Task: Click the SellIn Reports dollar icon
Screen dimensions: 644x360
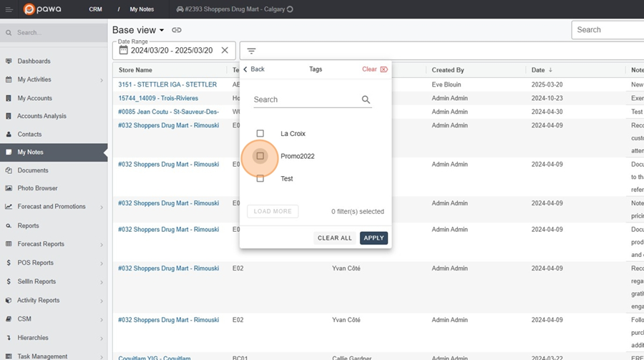Action: pyautogui.click(x=9, y=281)
